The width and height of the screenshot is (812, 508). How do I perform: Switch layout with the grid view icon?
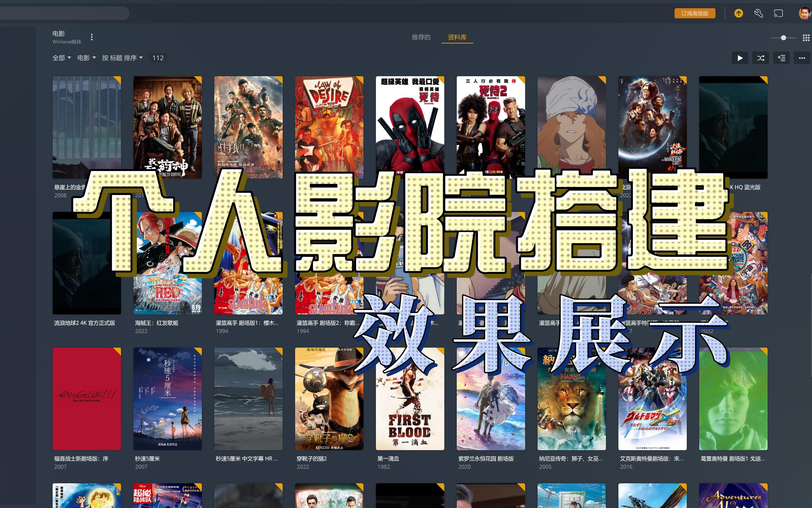[806, 38]
